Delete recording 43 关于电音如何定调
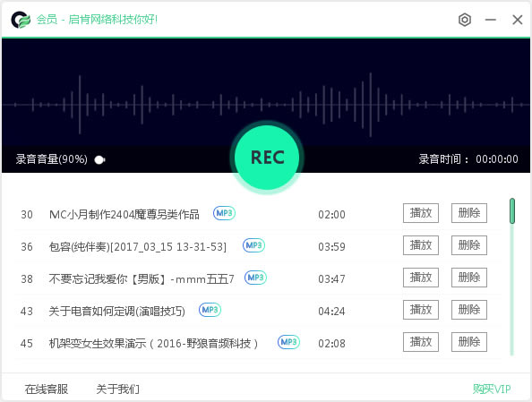The image size is (532, 402). (469, 310)
